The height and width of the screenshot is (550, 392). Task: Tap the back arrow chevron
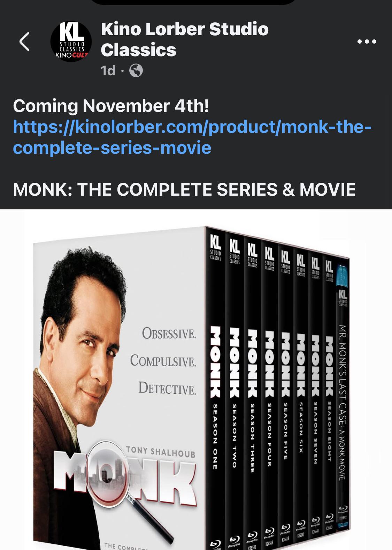pyautogui.click(x=24, y=42)
